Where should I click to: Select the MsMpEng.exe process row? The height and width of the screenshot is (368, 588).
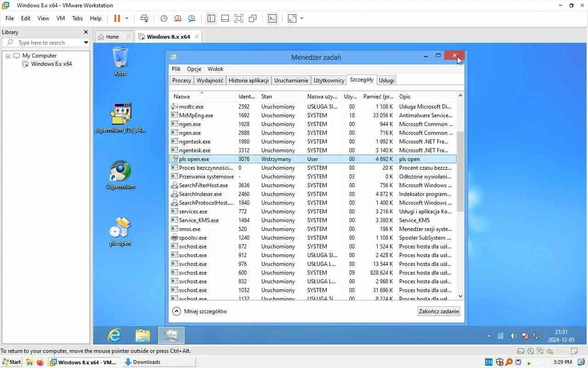point(312,115)
